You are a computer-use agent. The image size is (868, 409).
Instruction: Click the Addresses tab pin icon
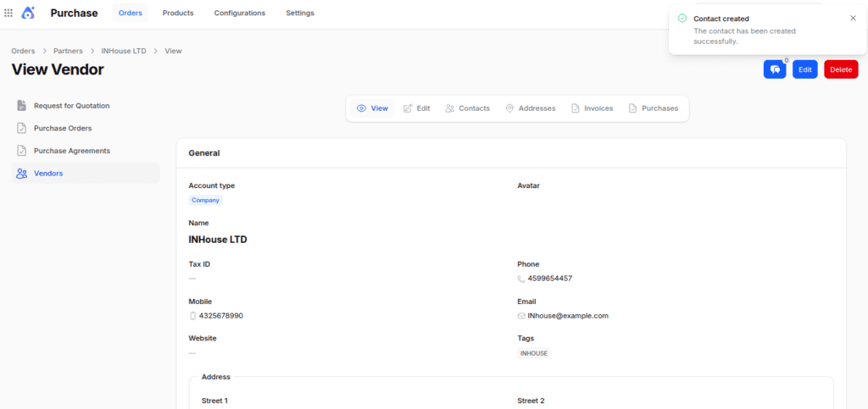coord(509,108)
